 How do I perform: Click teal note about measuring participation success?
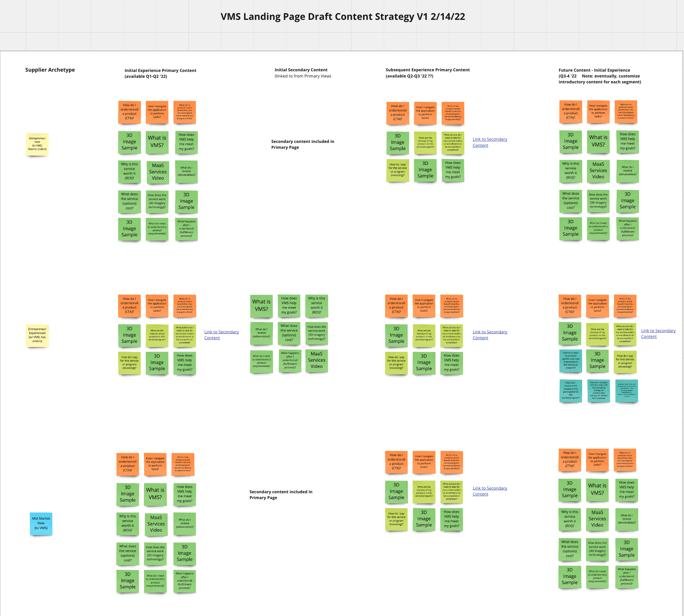[570, 390]
